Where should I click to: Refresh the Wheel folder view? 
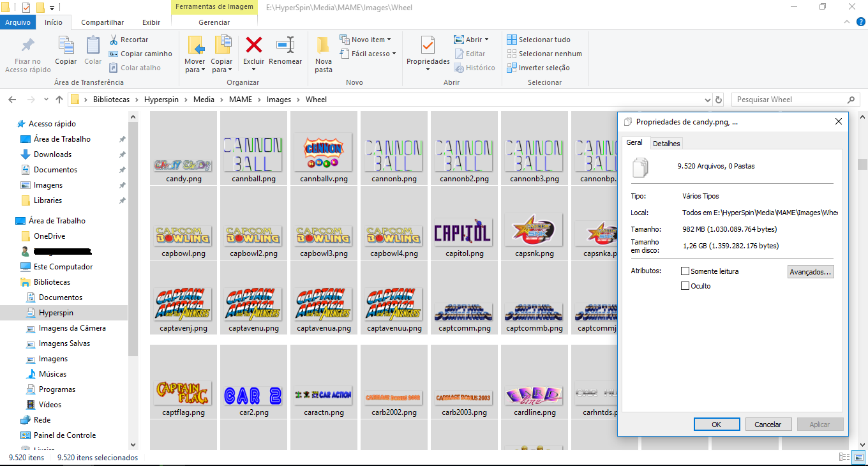pos(719,100)
